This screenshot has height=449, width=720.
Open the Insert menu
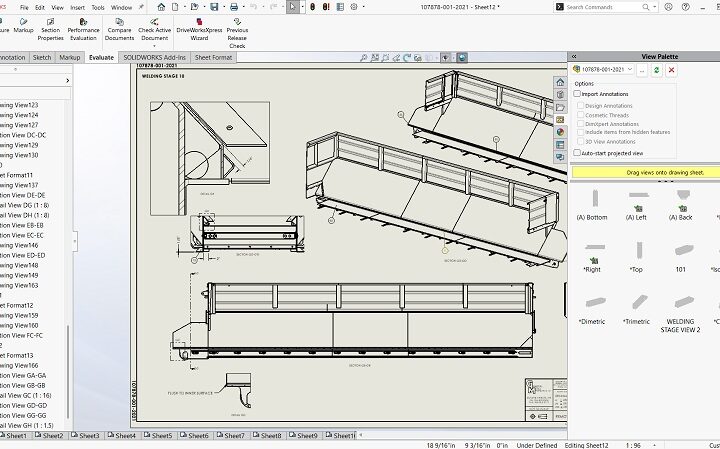click(77, 7)
